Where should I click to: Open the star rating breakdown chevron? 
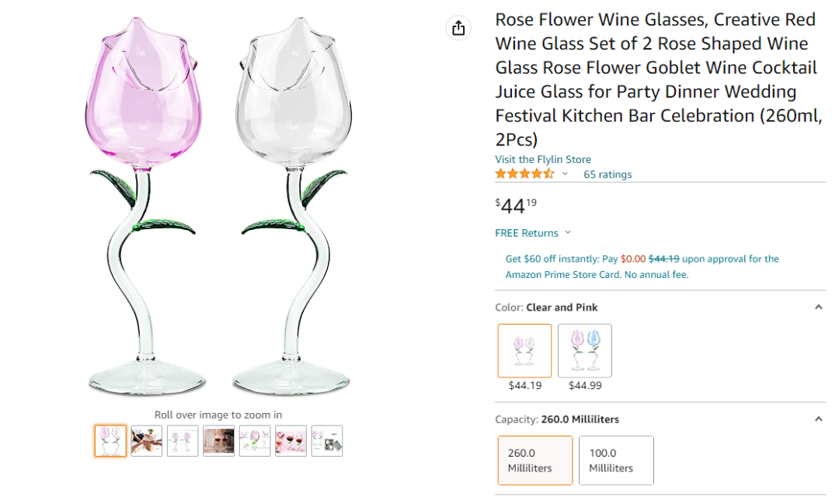pos(565,174)
